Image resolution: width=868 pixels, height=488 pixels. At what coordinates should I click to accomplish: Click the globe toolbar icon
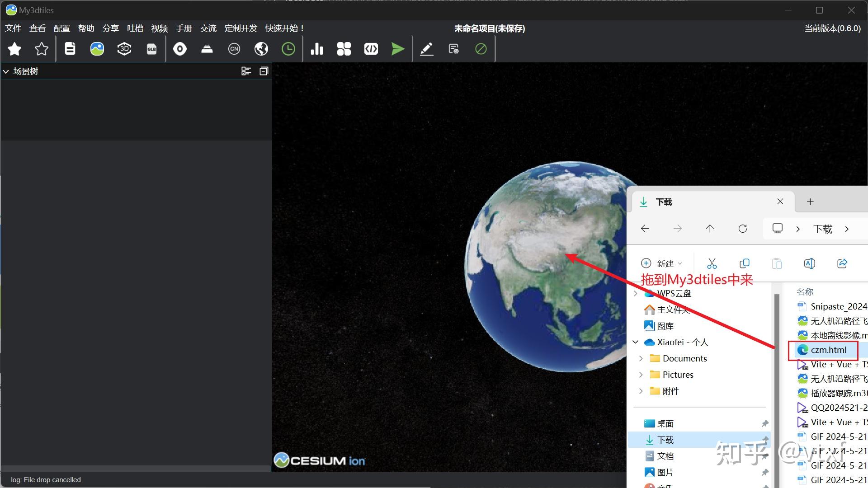point(261,49)
